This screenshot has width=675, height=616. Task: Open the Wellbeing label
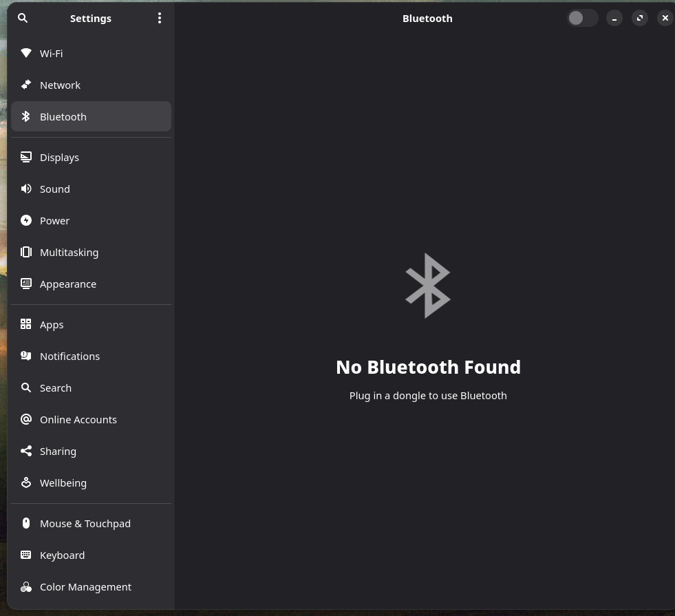coord(63,483)
